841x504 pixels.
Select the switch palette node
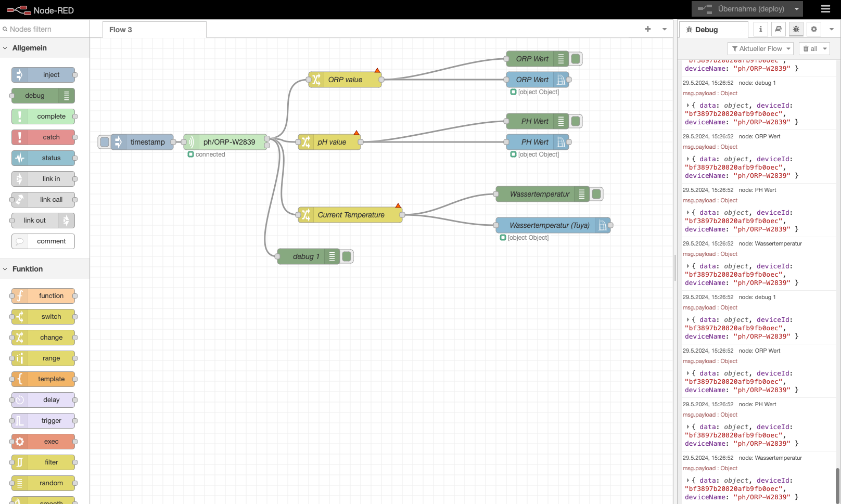click(43, 317)
